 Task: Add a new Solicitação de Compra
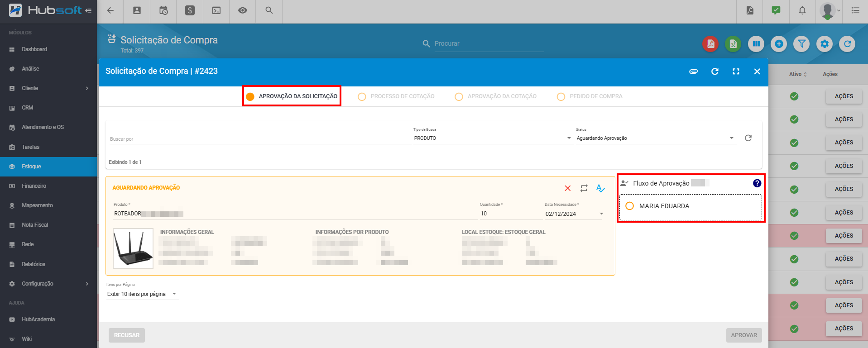779,44
